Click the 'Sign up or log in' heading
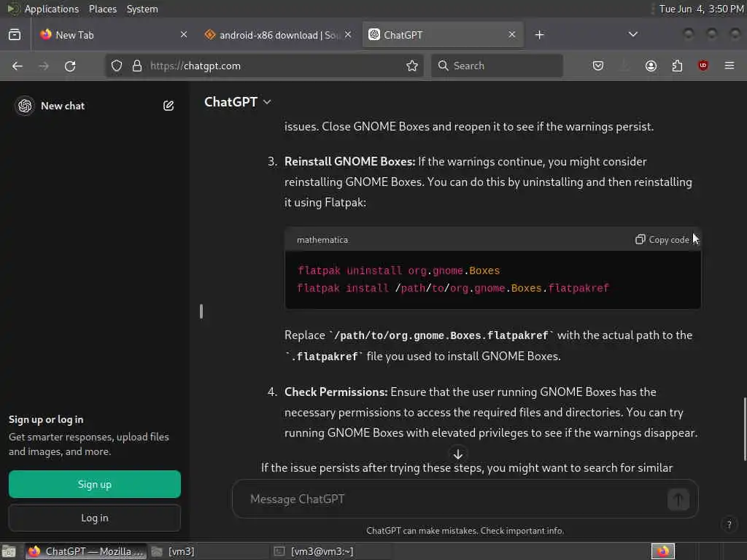The height and width of the screenshot is (560, 747). click(46, 419)
